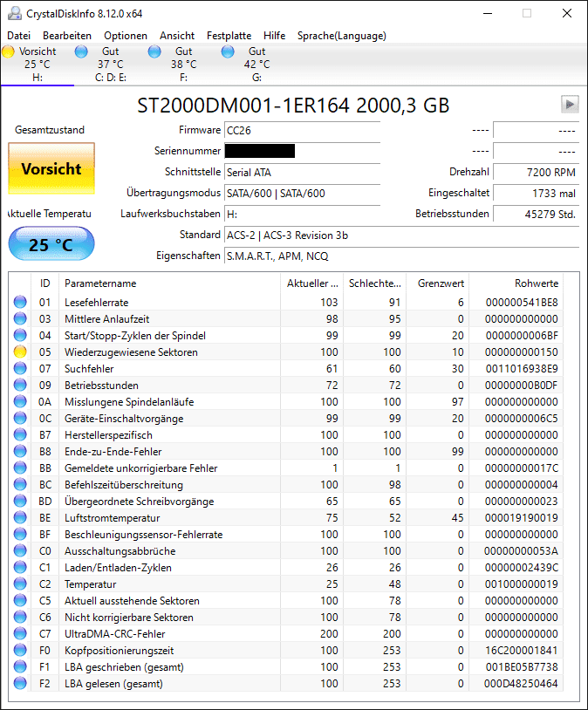Open the Optionen menu
Screen dimensions: 588x710
(126, 36)
